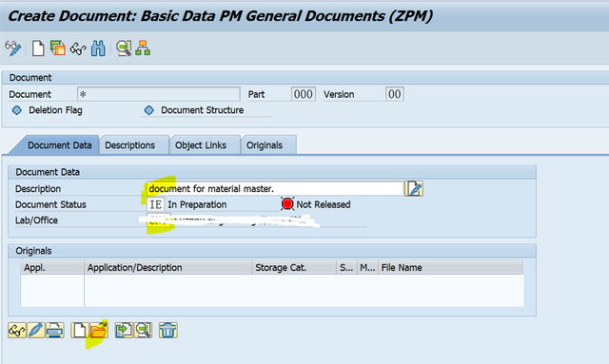This screenshot has height=364, width=609.
Task: Click the Display/Change toggle icon in toolbar
Action: point(12,48)
